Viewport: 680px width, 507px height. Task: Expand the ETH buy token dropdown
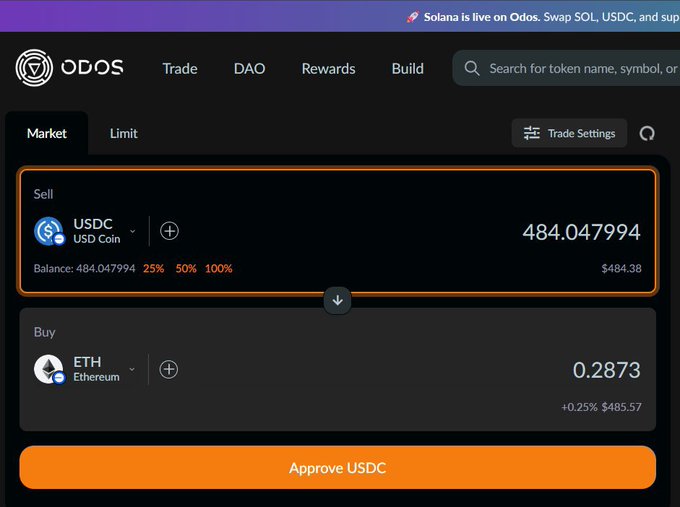(132, 370)
